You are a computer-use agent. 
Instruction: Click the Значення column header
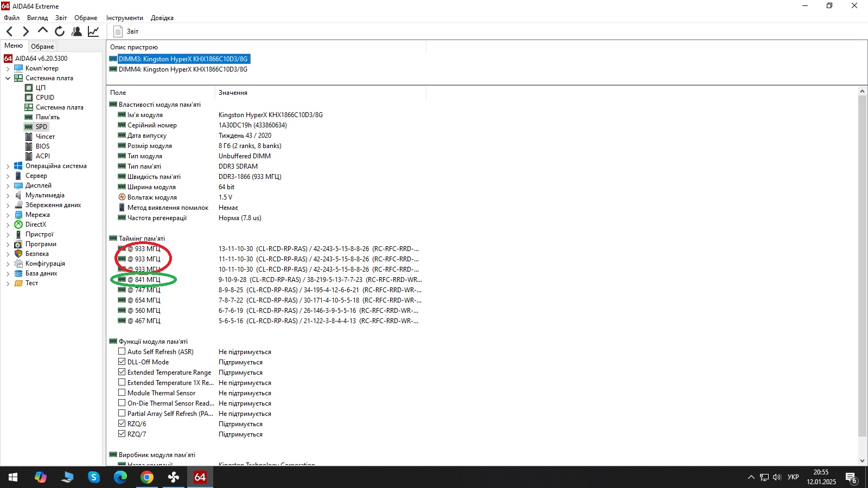[x=321, y=93]
